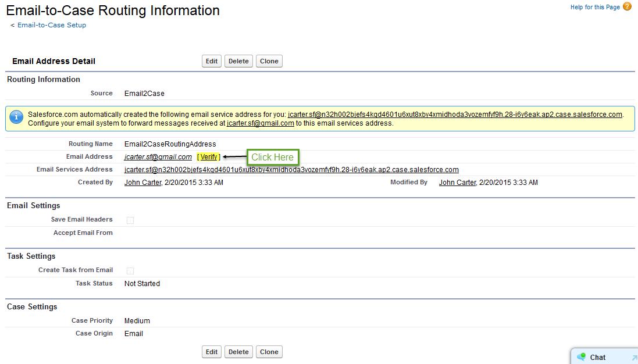The image size is (638, 364).
Task: Open the Help for this Page link
Action: (x=595, y=7)
